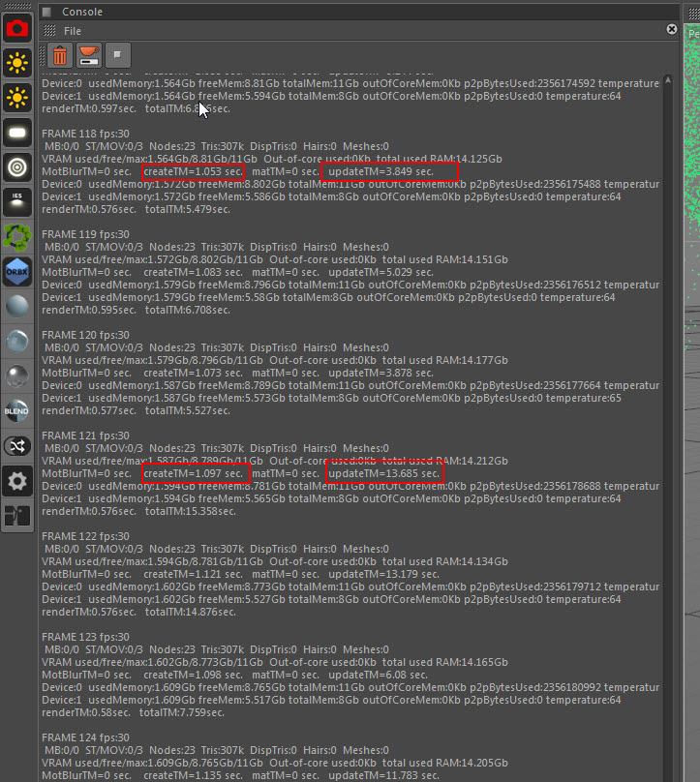Click the bottom sidebar panel icon

[x=17, y=516]
